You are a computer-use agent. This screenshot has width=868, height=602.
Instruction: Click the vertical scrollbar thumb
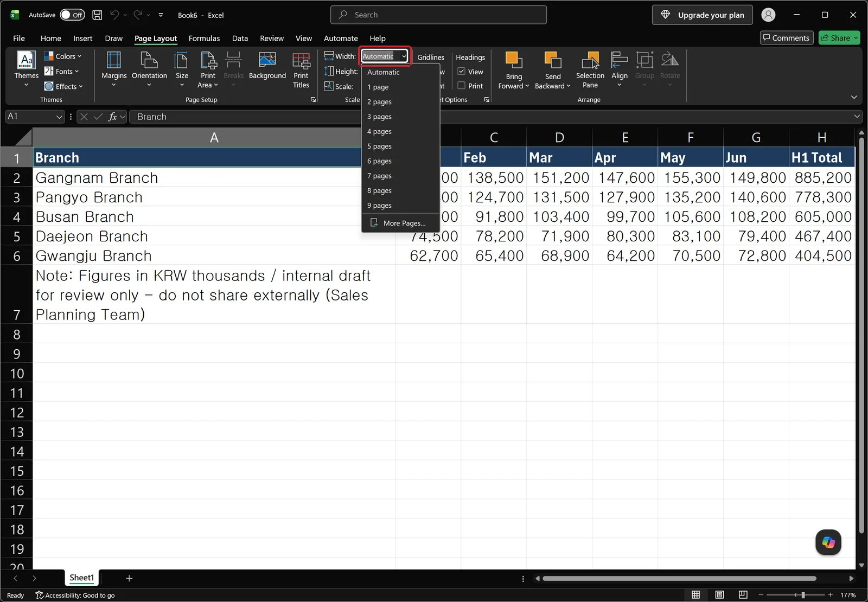point(861,336)
